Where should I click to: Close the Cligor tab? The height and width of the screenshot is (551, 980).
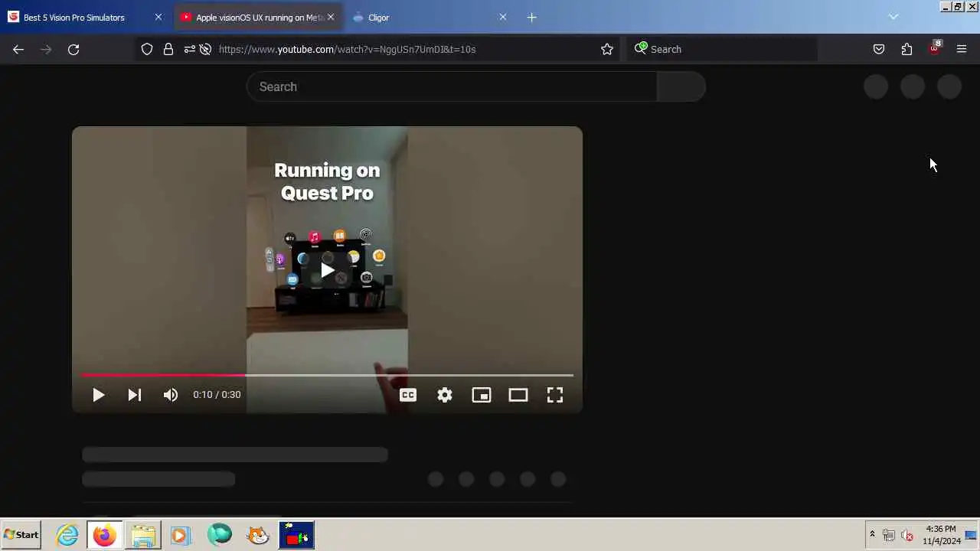pyautogui.click(x=503, y=17)
